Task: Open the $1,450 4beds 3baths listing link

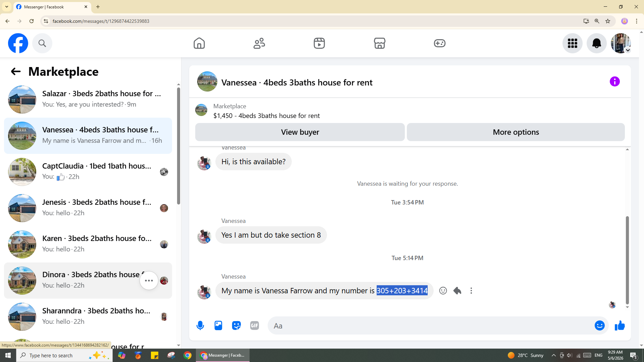Action: (x=266, y=116)
